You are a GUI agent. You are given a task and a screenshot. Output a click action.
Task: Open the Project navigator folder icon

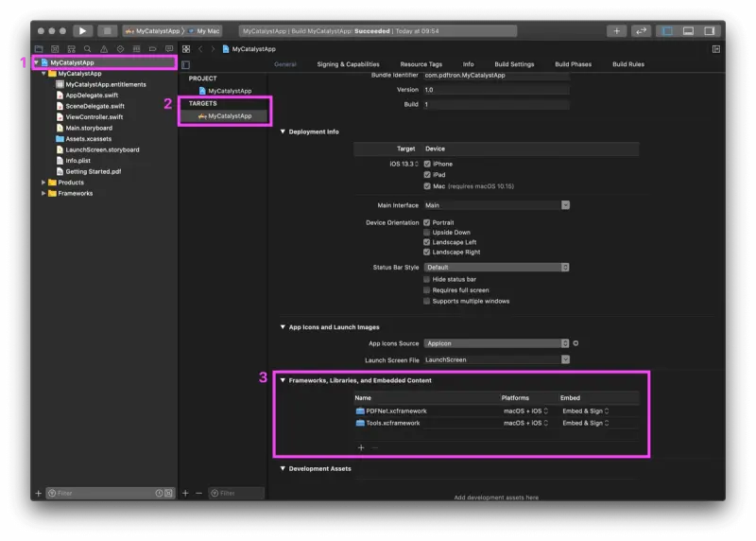point(39,49)
